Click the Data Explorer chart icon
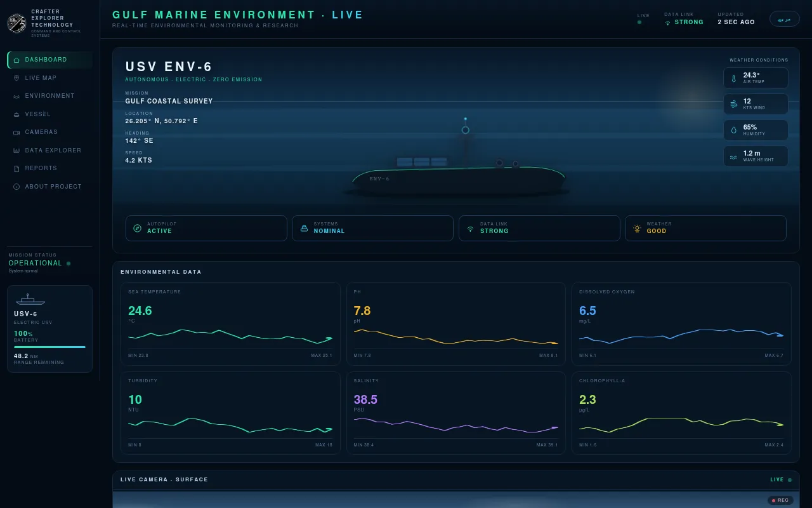812x508 pixels. (16, 150)
